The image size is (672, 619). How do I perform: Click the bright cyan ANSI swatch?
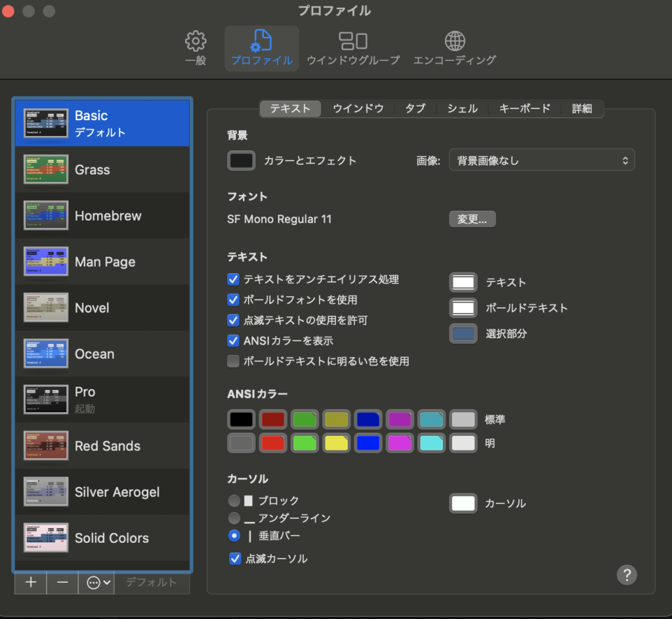(432, 443)
